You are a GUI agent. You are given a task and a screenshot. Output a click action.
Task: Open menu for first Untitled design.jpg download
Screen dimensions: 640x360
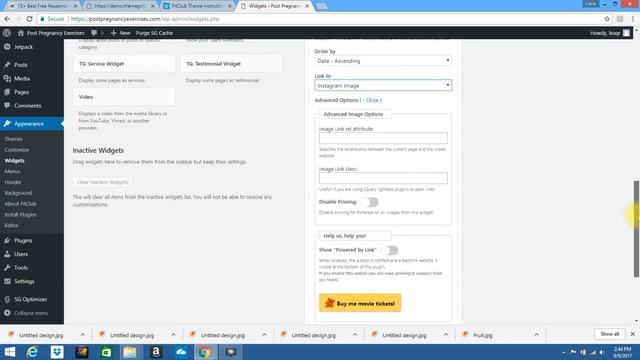tap(83, 335)
